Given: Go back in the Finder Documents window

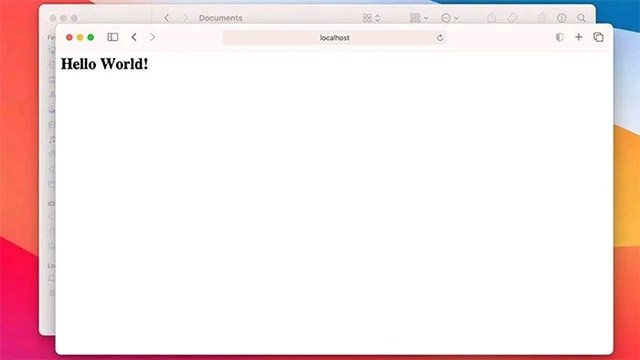Looking at the screenshot, I should click(167, 18).
